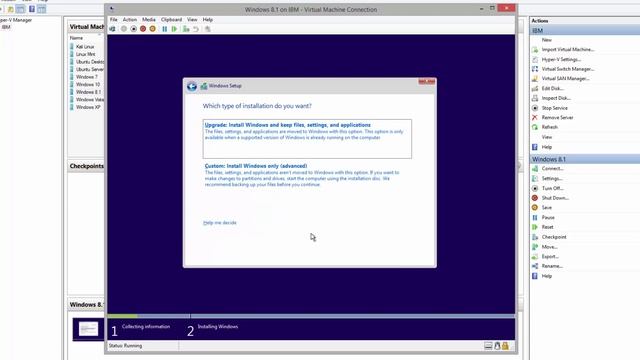Image resolution: width=640 pixels, height=360 pixels.
Task: Open the Help me decide link
Action: coord(220,223)
